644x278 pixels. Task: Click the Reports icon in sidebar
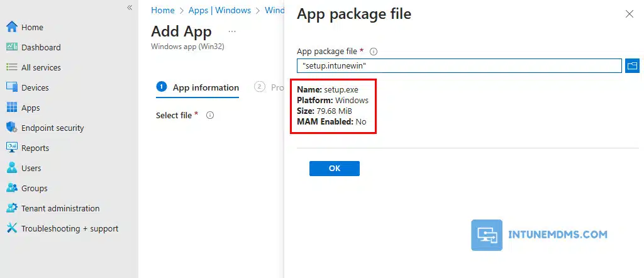(x=11, y=148)
